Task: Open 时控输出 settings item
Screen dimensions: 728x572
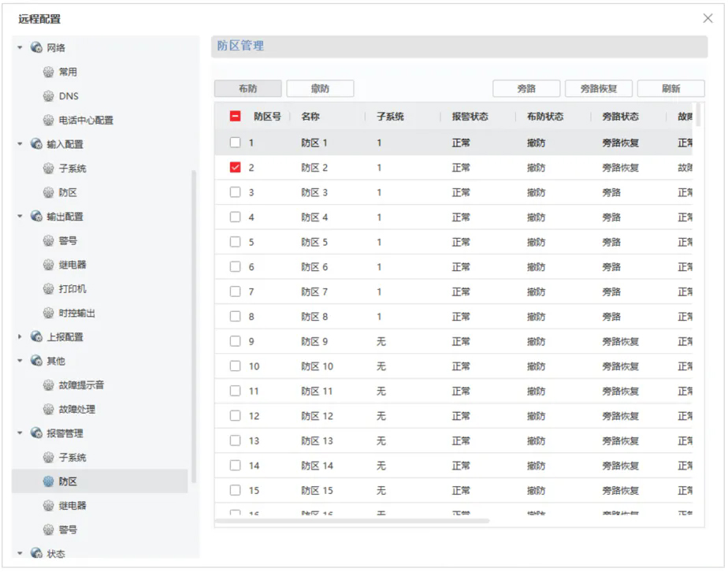Action: pyautogui.click(x=76, y=314)
